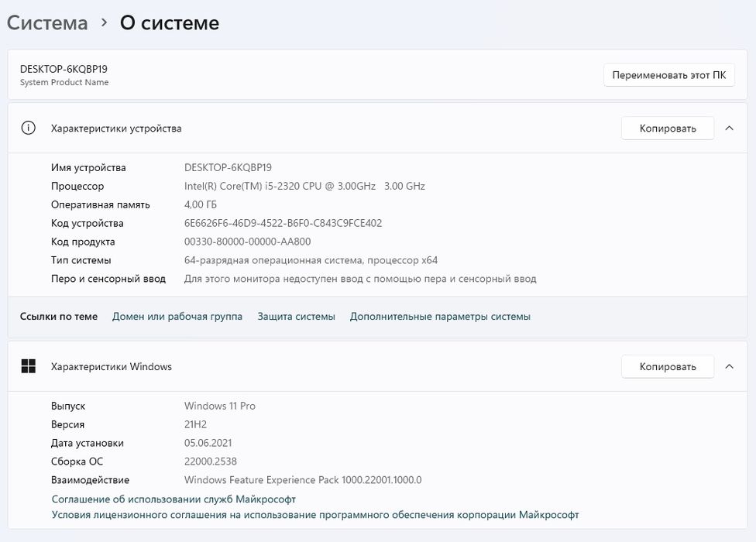Click the О системе breadcrumb title
Image resolution: width=756 pixels, height=542 pixels.
[170, 23]
